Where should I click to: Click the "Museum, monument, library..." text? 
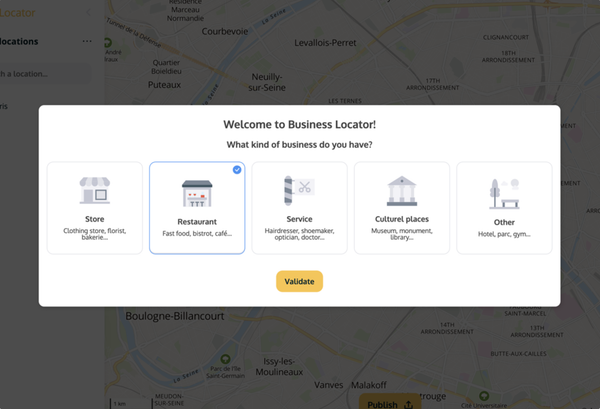[x=402, y=234]
